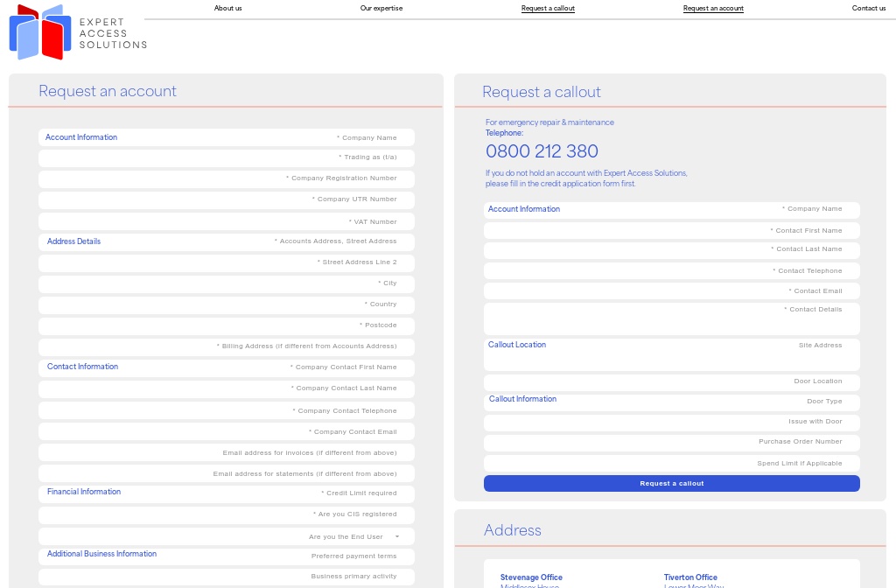Click the Site Address field under Callout Location
Image resolution: width=896 pixels, height=588 pixels.
(x=671, y=353)
